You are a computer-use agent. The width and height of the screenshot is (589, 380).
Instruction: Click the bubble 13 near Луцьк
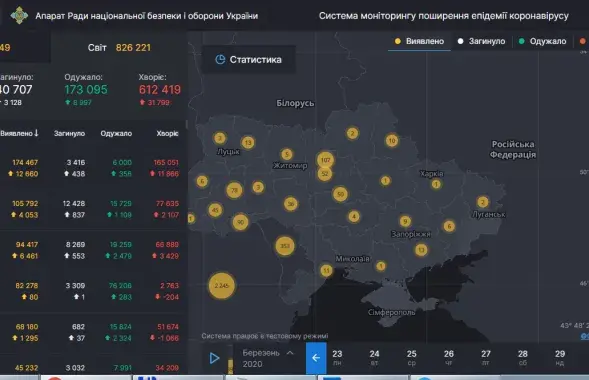[x=248, y=142]
